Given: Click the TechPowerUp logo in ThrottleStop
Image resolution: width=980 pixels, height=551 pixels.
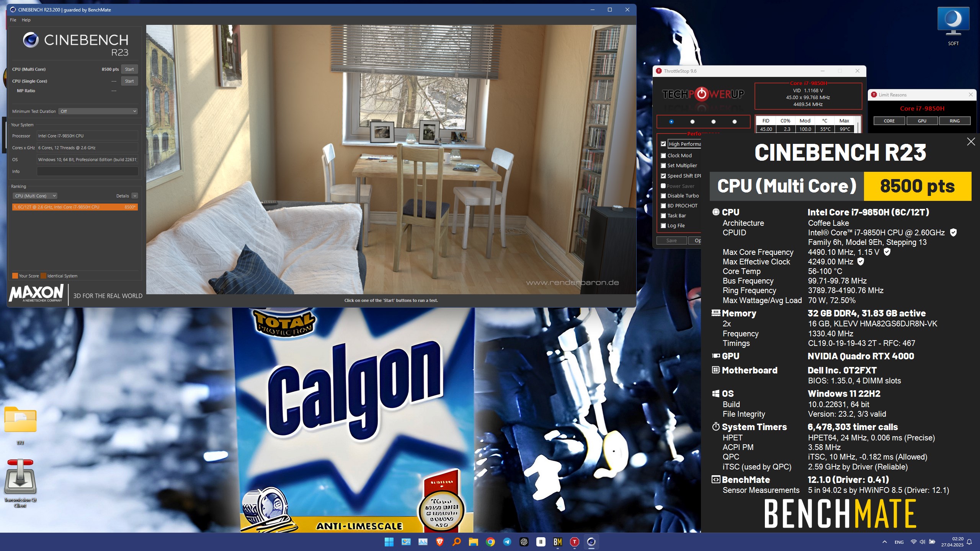Looking at the screenshot, I should tap(703, 94).
